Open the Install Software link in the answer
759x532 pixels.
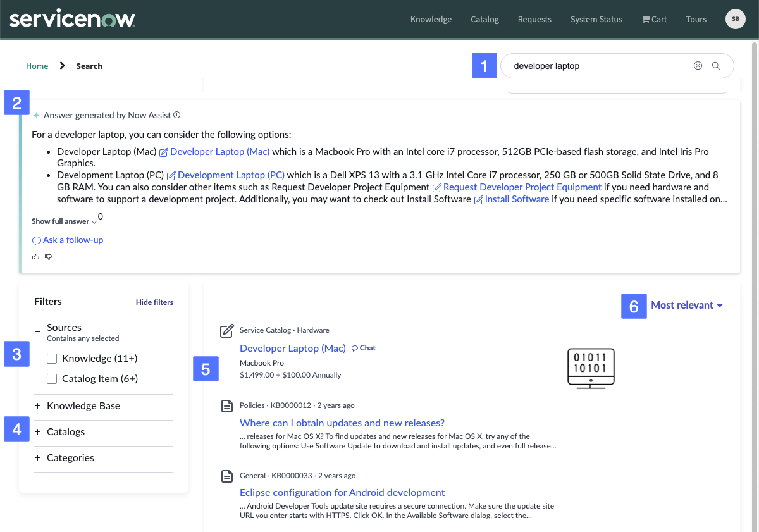(x=512, y=199)
